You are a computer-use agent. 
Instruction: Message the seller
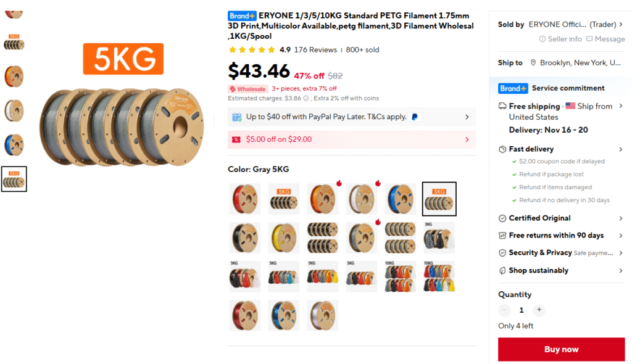click(x=605, y=39)
